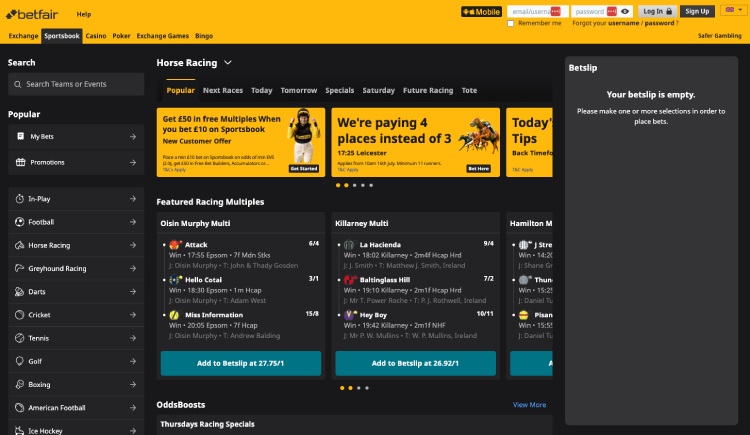Toggle password visibility eye icon

tap(625, 11)
